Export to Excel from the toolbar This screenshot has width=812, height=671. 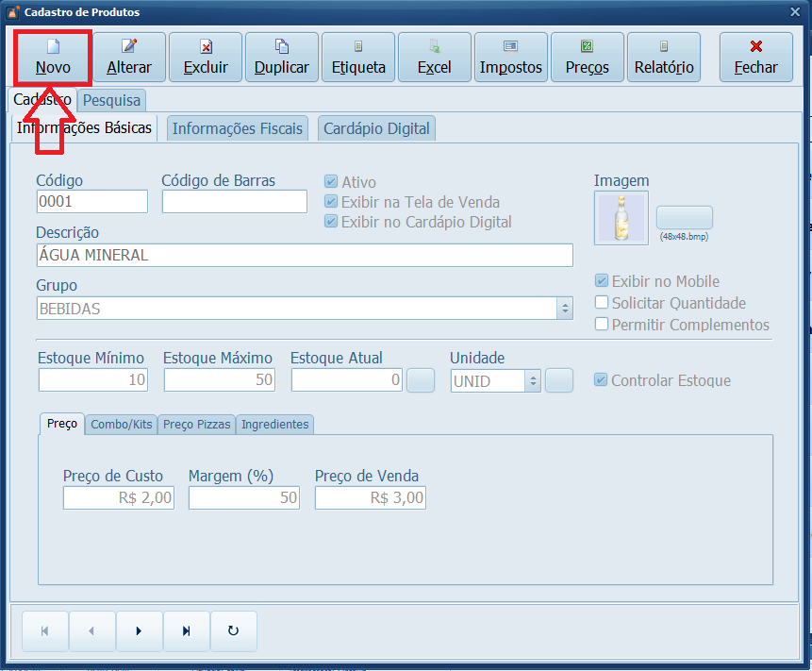pos(435,57)
